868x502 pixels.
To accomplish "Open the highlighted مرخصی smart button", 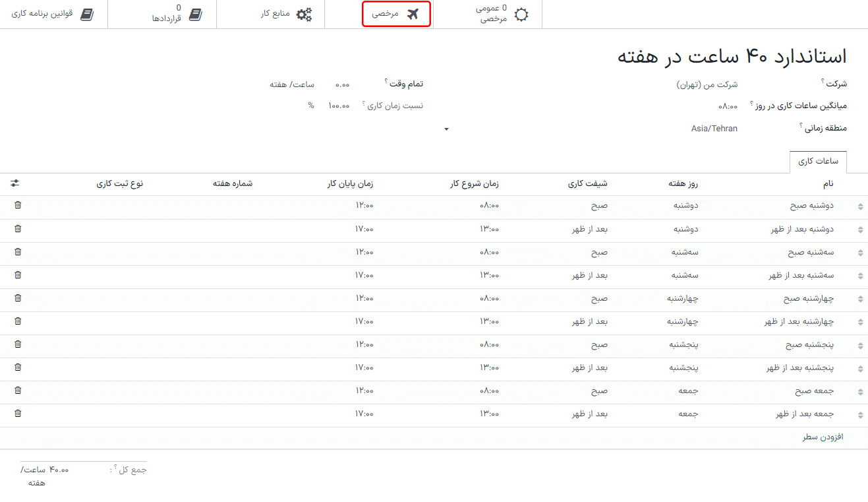I will 395,13.
